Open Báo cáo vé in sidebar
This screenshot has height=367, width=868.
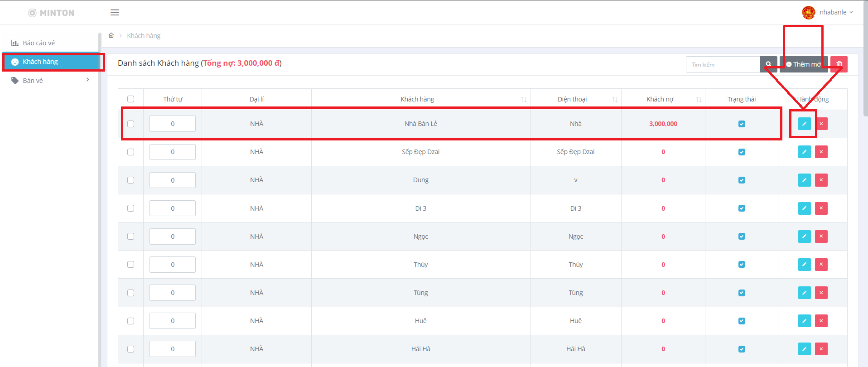pyautogui.click(x=39, y=43)
